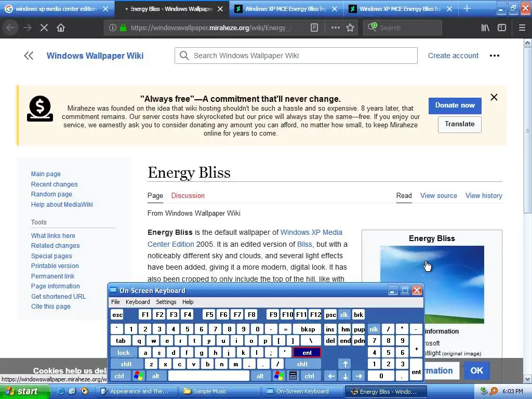Open the Firefox hamburger menu

point(522,28)
